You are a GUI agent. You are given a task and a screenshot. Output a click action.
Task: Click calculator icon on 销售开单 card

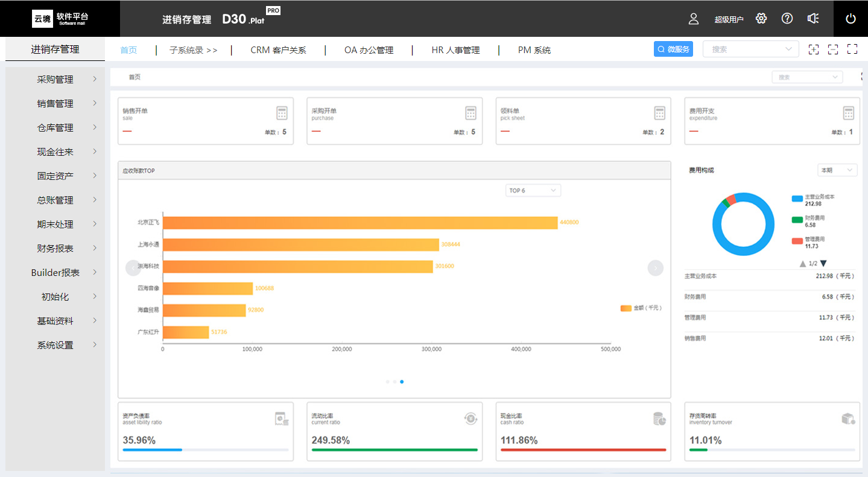tap(282, 113)
